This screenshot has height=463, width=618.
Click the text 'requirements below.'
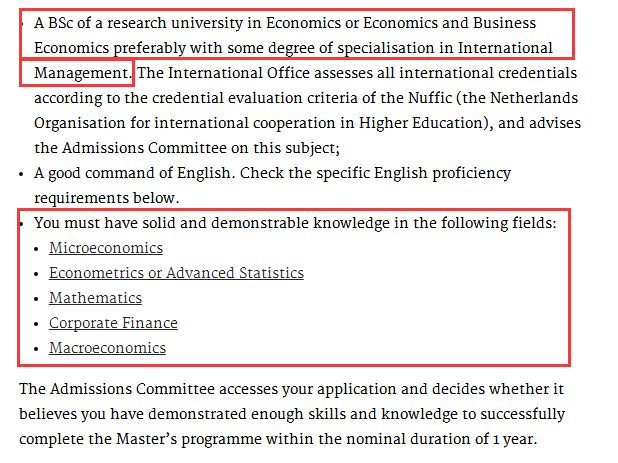pyautogui.click(x=106, y=198)
